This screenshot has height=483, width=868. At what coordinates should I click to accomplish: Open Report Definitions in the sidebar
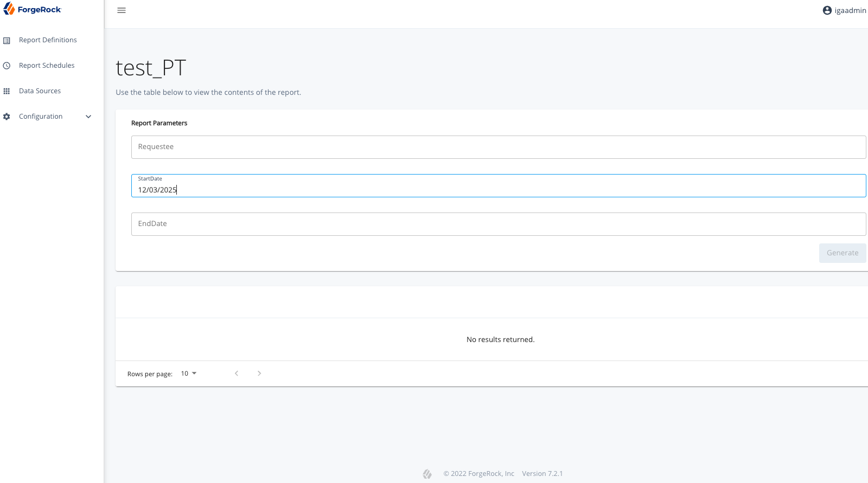(48, 40)
